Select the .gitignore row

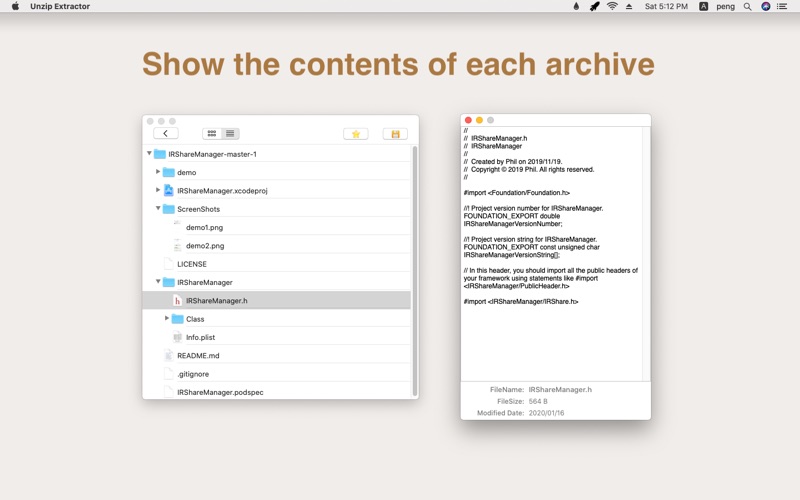(277, 374)
